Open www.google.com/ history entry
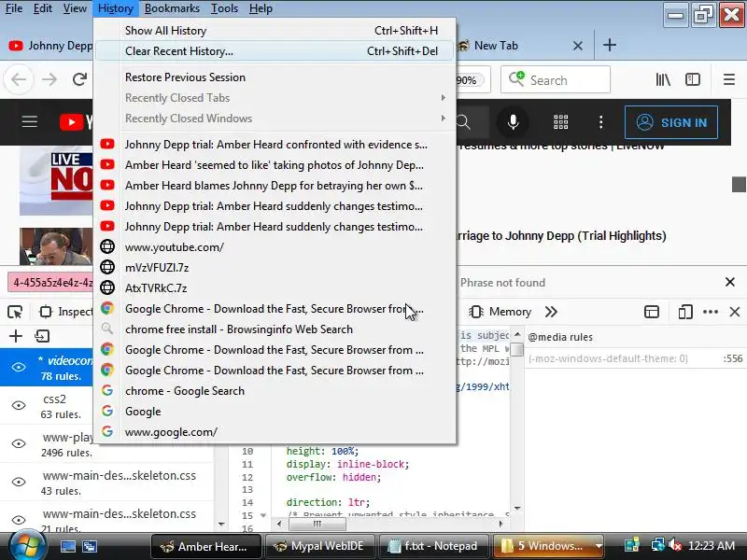The height and width of the screenshot is (560, 747). 275,432
